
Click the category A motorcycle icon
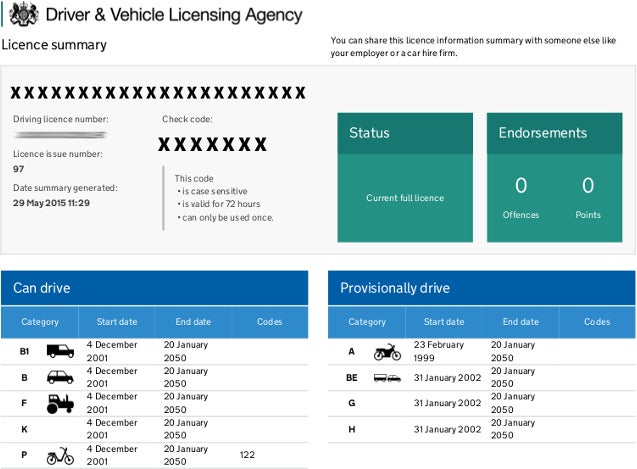[387, 352]
